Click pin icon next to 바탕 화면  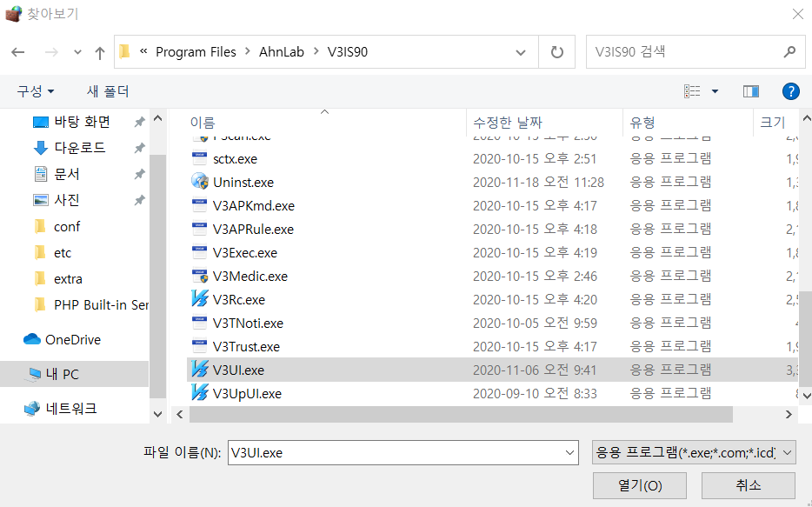point(139,122)
